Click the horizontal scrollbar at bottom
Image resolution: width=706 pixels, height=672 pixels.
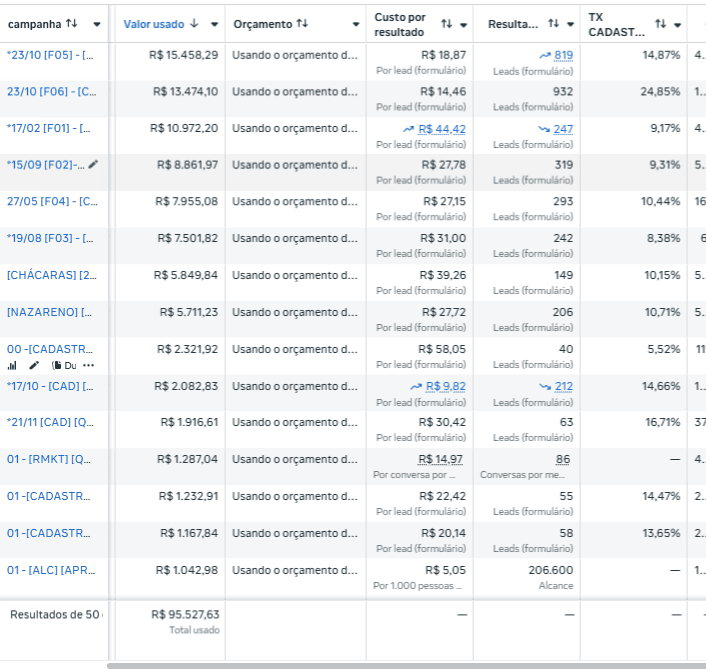[400, 665]
